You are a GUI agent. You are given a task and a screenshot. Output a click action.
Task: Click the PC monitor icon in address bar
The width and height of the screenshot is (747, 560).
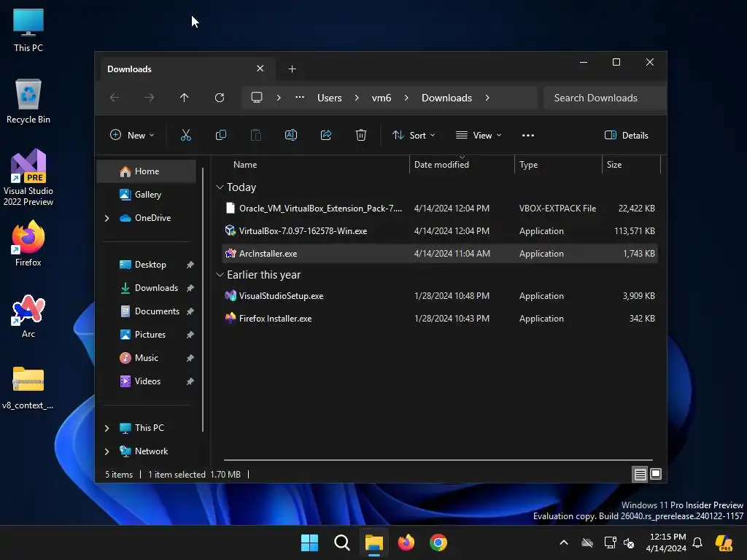[257, 98]
